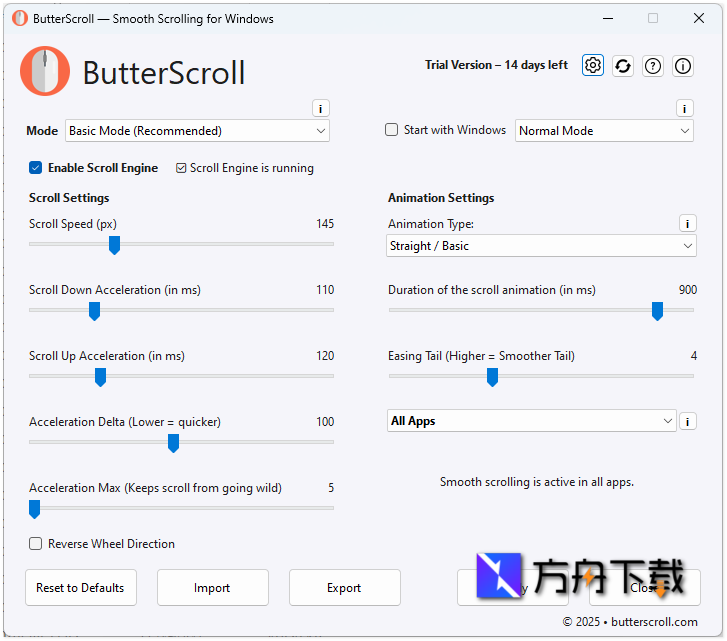727x641 pixels.
Task: Click info button beside Animation Type
Action: [x=688, y=224]
